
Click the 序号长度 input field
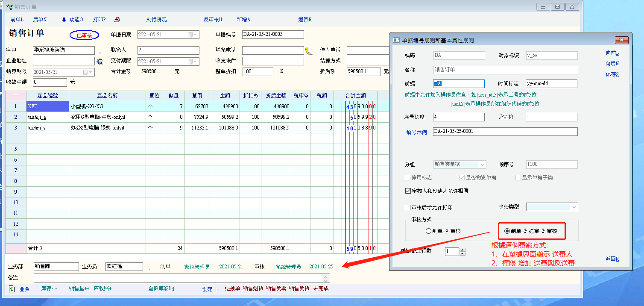(459, 117)
